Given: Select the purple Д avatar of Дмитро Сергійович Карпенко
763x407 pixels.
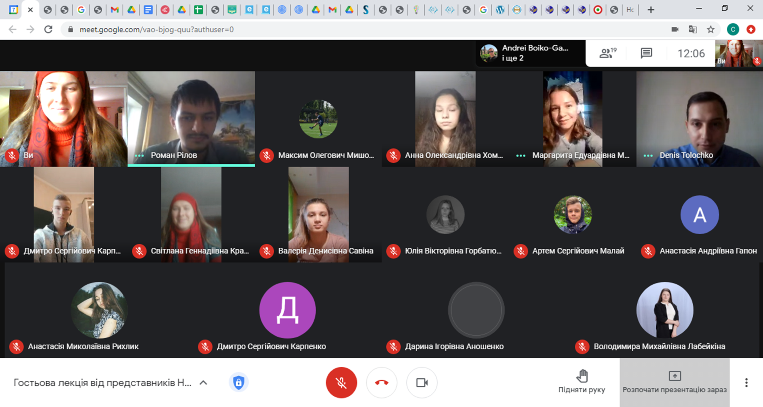Looking at the screenshot, I should pos(287,310).
